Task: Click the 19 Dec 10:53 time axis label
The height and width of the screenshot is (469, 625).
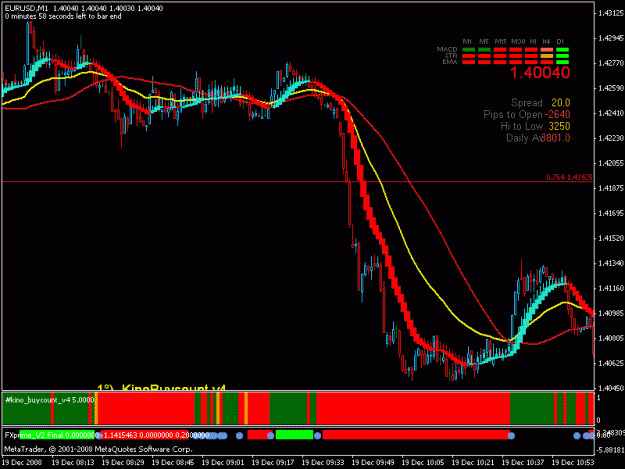Action: click(573, 463)
